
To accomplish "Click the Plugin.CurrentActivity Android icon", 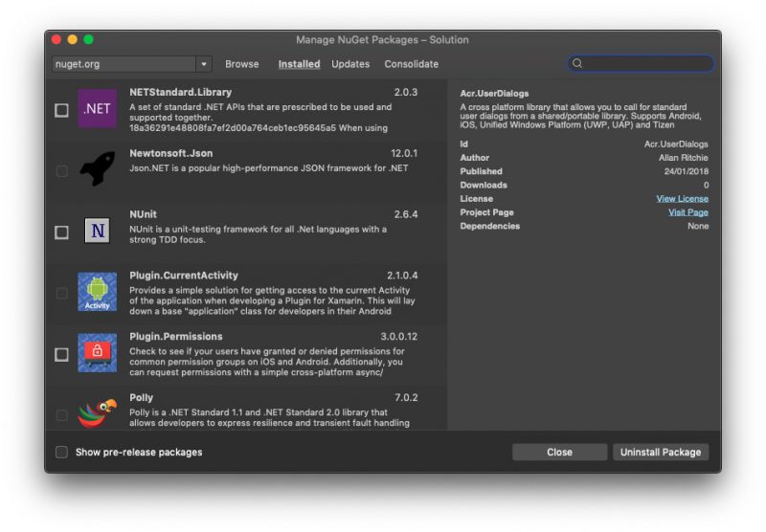I will click(x=98, y=292).
